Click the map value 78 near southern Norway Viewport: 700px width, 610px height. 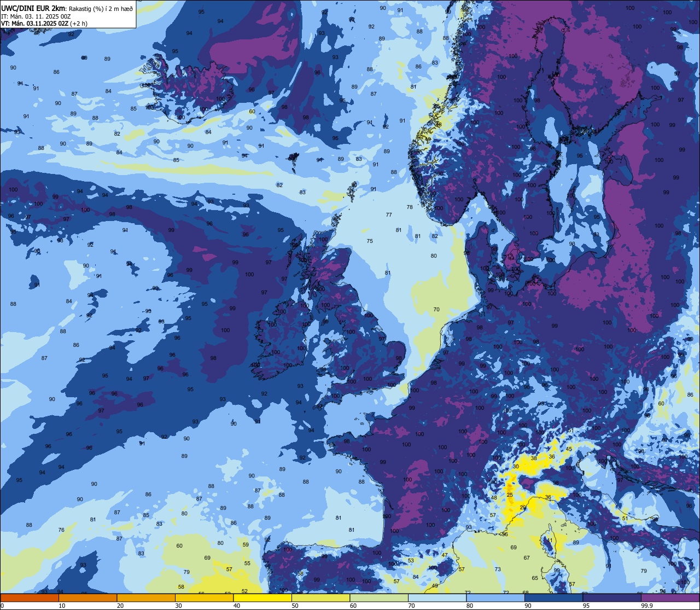tap(410, 207)
